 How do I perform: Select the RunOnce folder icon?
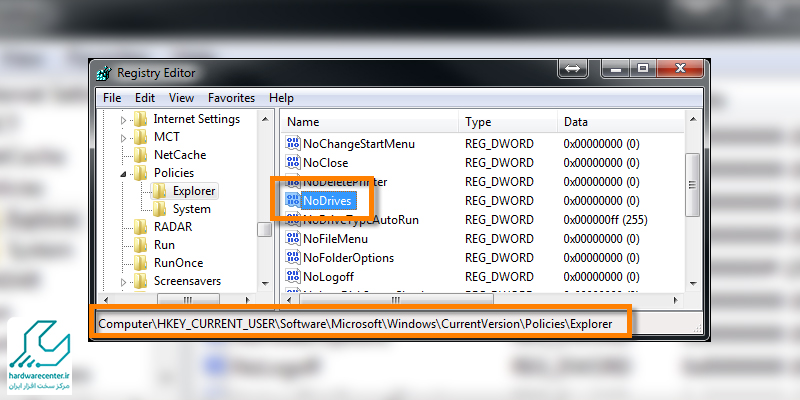[x=140, y=263]
